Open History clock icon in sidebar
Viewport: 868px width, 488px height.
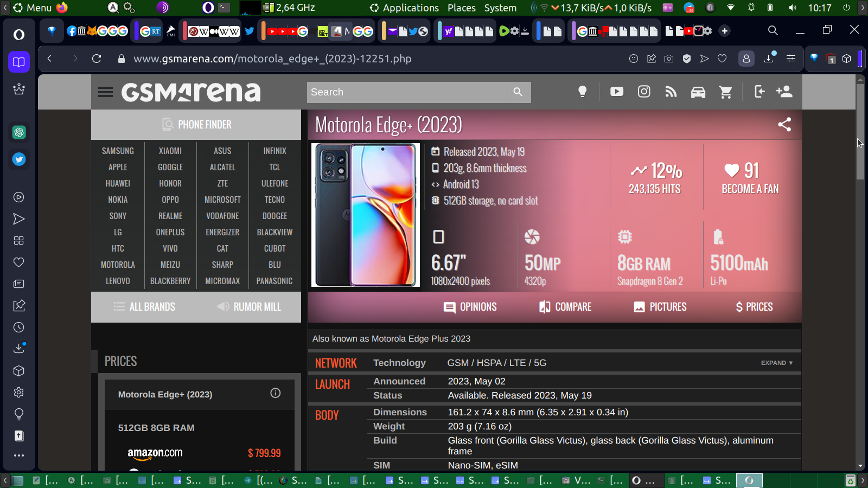pos(19,328)
